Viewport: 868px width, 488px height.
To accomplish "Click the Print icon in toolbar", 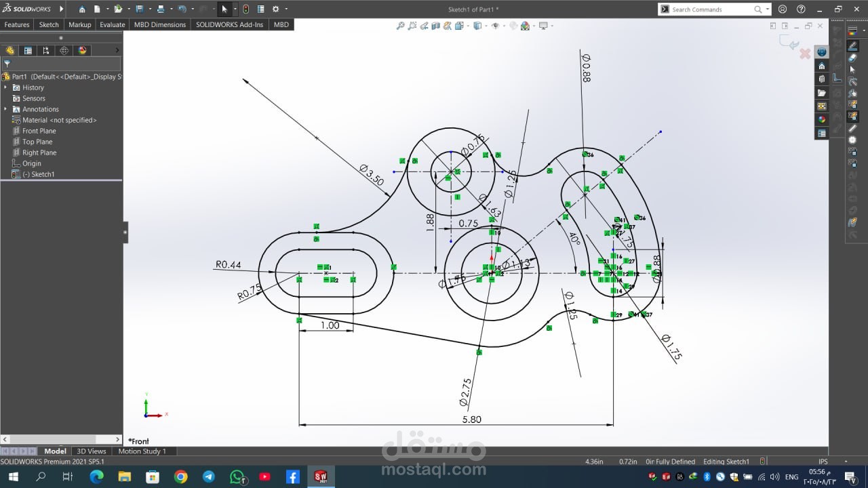I will coord(161,9).
